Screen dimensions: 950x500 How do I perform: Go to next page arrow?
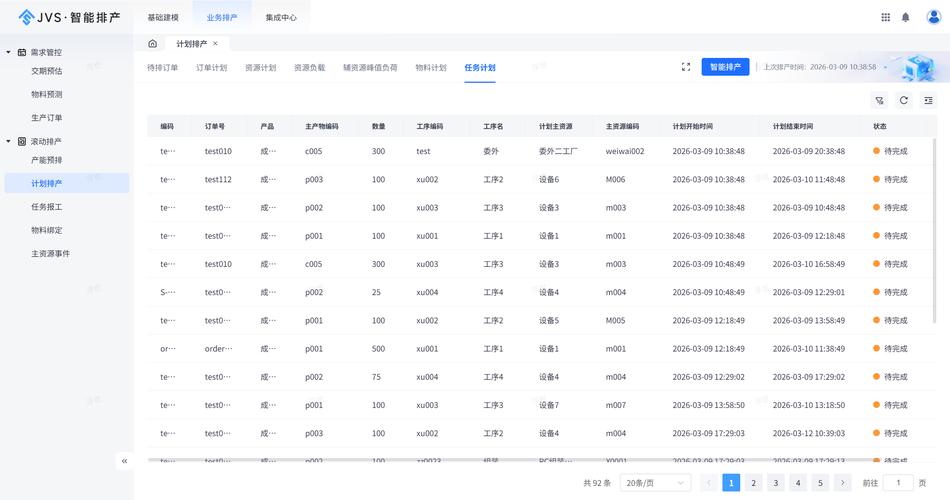pyautogui.click(x=842, y=483)
